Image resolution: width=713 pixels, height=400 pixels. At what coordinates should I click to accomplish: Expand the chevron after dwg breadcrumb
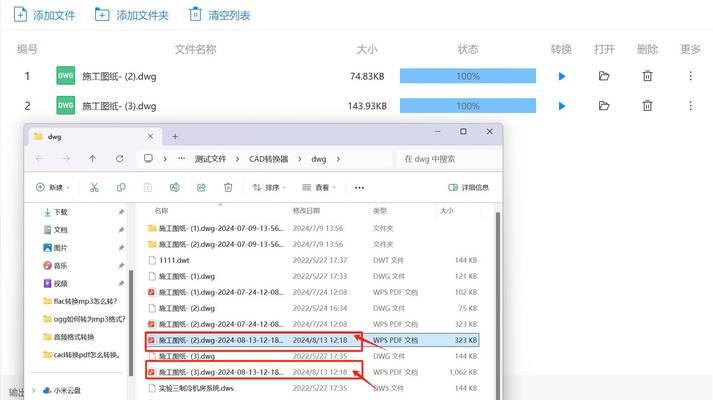click(x=338, y=159)
